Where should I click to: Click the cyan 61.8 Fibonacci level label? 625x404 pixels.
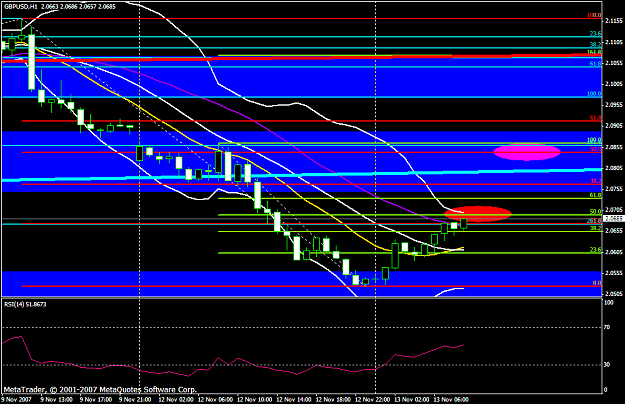(596, 63)
